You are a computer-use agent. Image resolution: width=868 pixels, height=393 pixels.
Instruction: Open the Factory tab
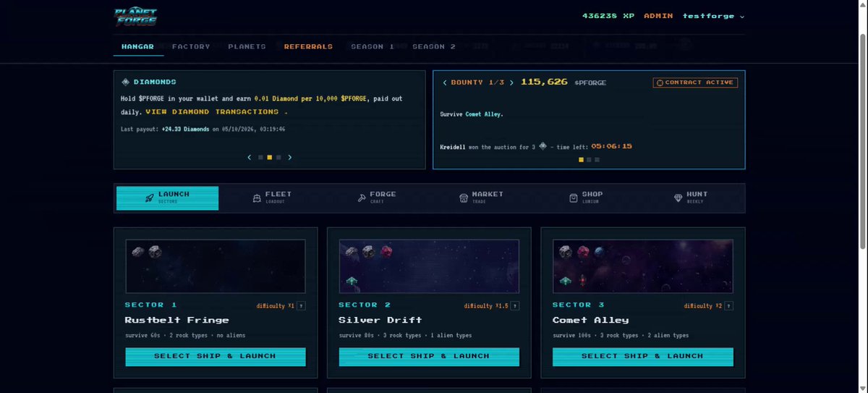[191, 46]
